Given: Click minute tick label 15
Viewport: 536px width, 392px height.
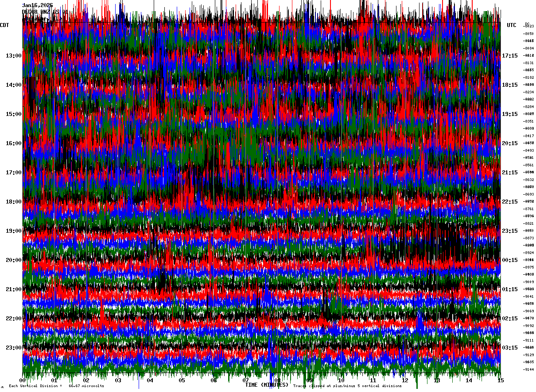Looking at the screenshot, I should 501,380.
